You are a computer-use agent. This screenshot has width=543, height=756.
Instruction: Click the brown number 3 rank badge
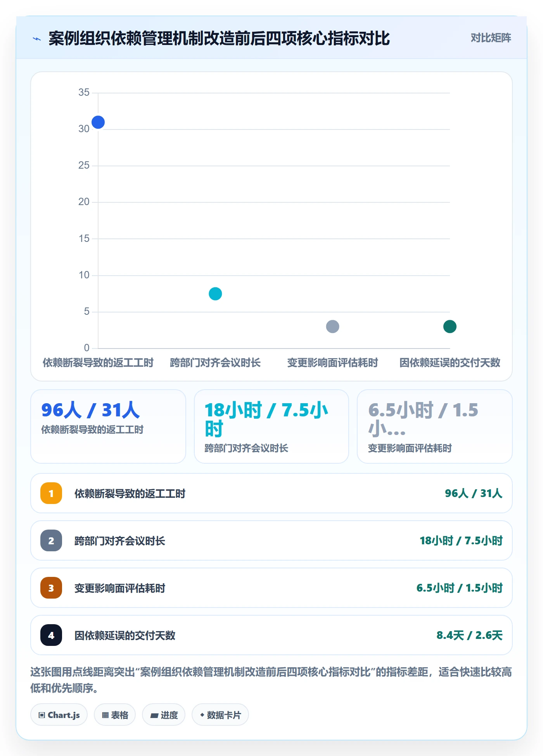51,588
